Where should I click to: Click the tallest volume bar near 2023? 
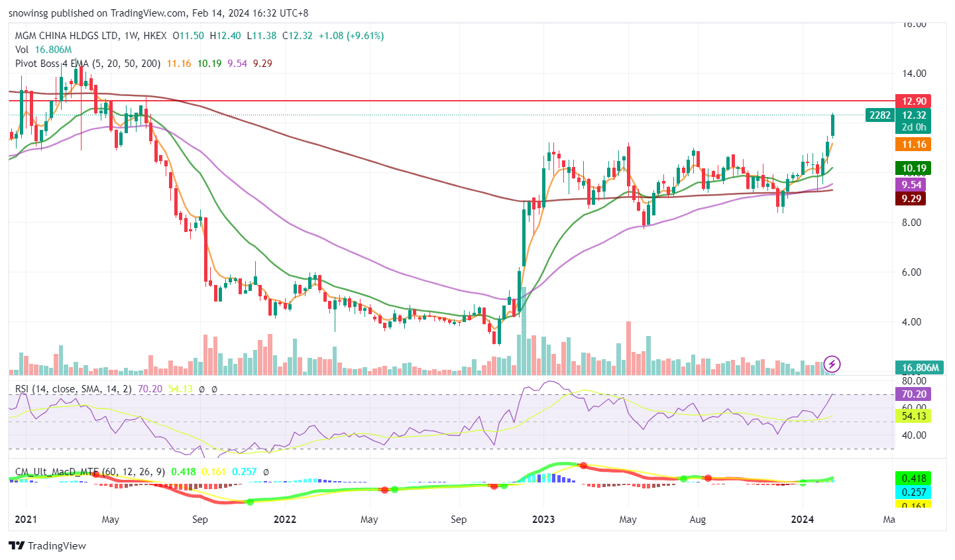pos(524,331)
